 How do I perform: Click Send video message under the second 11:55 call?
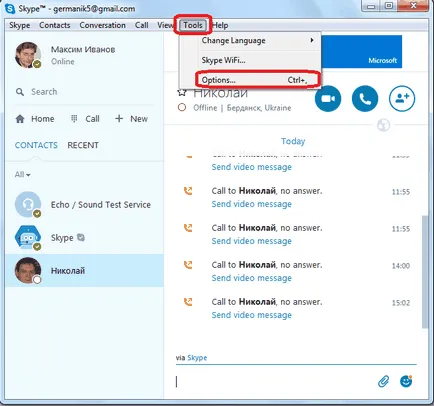[x=252, y=241]
